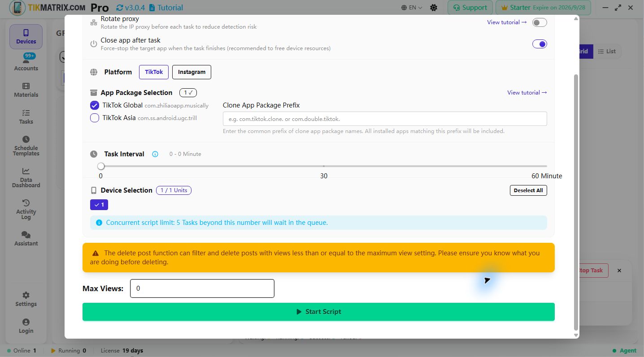This screenshot has width=644, height=357.
Task: Deselect device 1 chip in Device Selection
Action: 99,205
